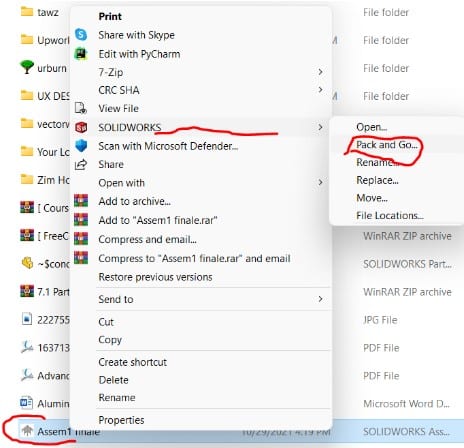The image size is (464, 448).
Task: Click the Skype icon beside Share with Skype
Action: pos(81,35)
